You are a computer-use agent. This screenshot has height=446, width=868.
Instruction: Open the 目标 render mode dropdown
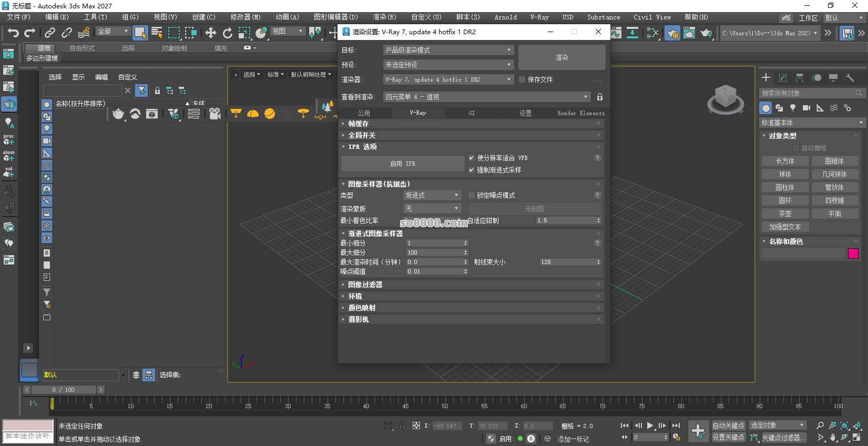tap(448, 50)
